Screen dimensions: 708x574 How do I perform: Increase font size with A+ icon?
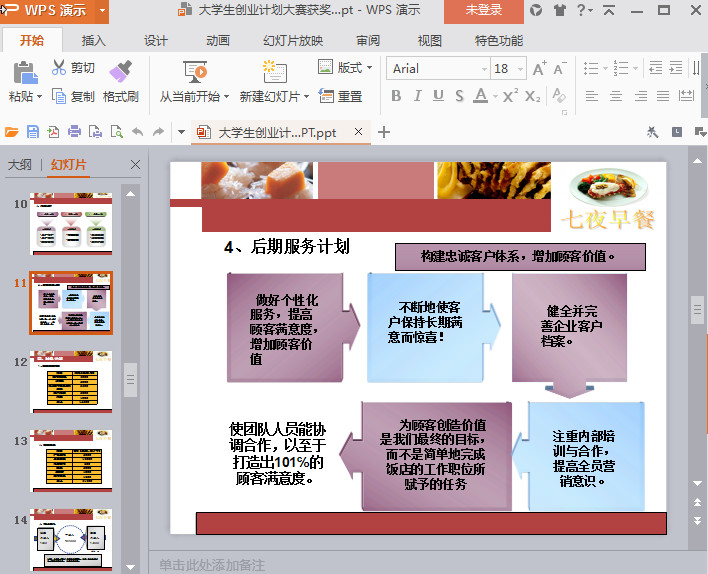[x=539, y=68]
